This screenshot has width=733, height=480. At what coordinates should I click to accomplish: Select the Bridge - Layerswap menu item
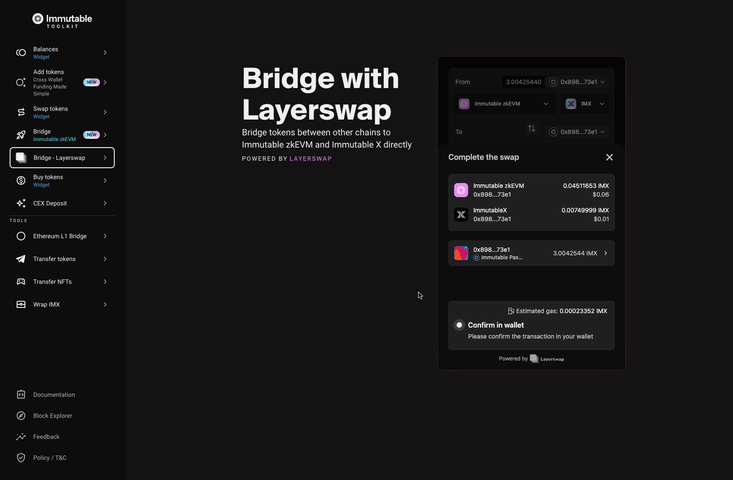[62, 158]
